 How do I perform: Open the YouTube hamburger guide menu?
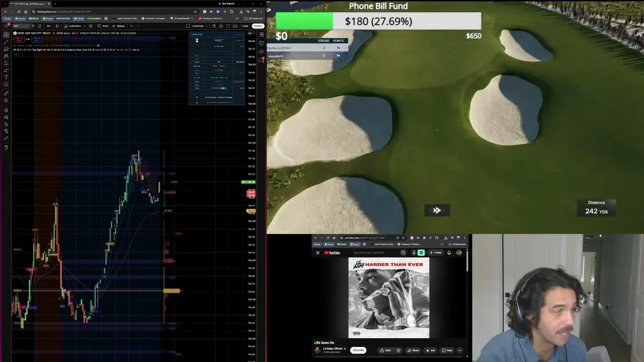317,253
